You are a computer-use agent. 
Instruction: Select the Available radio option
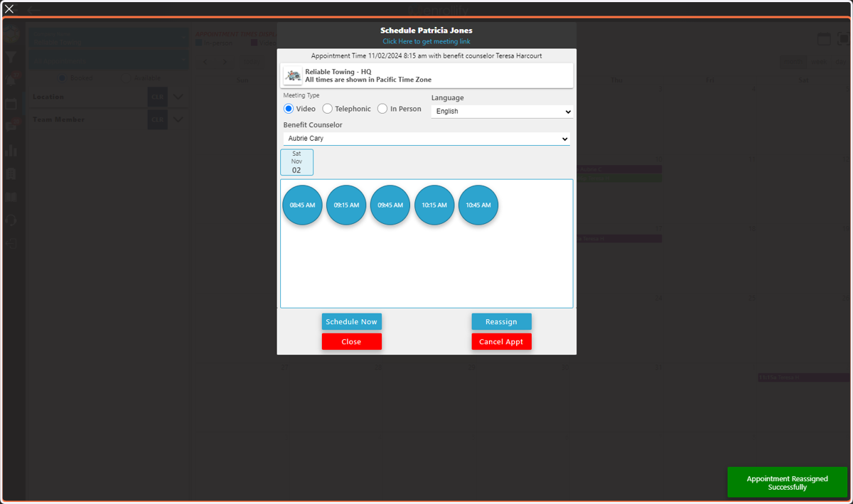tap(125, 78)
